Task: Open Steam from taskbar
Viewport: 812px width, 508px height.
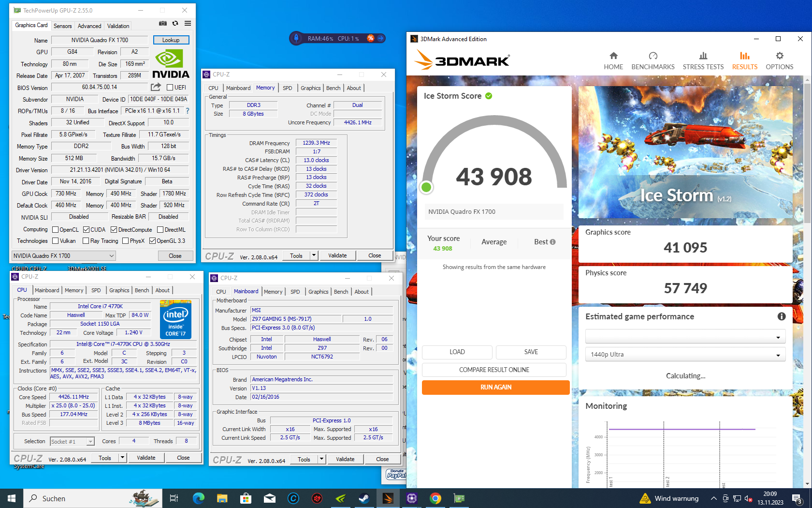Action: pyautogui.click(x=364, y=498)
